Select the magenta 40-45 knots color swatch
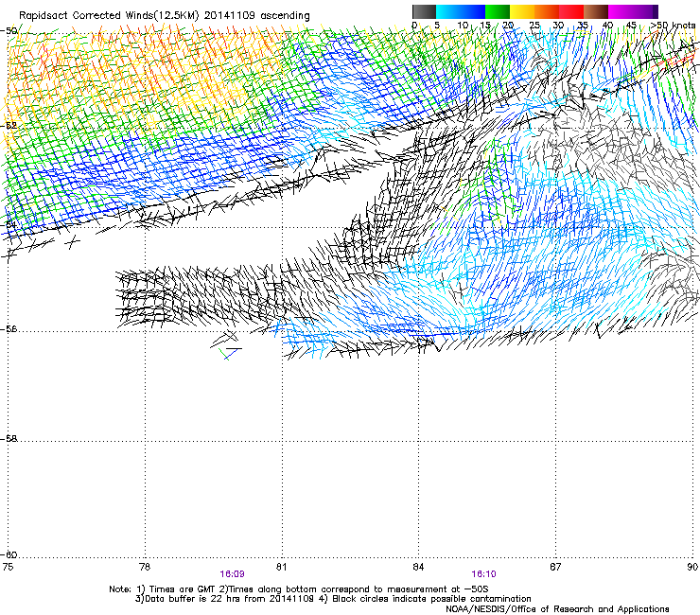This screenshot has height=615, width=700. (x=621, y=12)
